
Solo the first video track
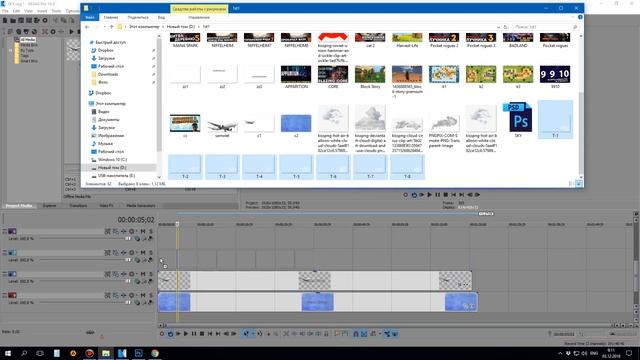pyautogui.click(x=151, y=231)
